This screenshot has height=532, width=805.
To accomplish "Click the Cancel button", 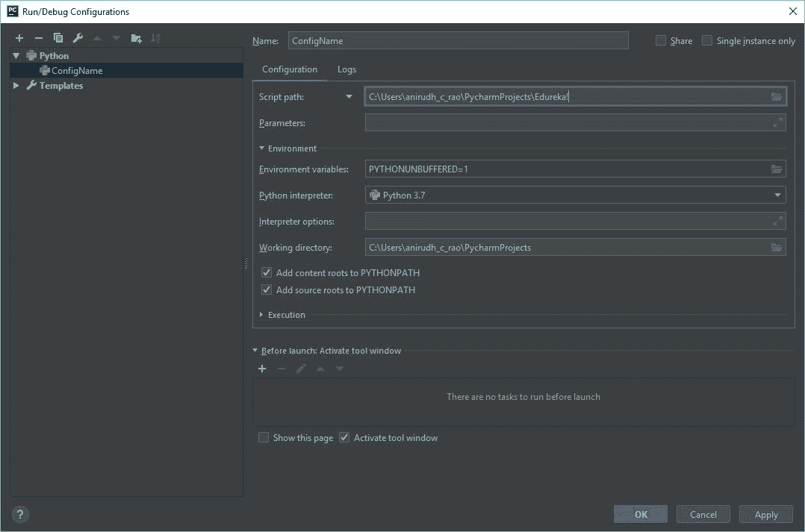I will tap(703, 514).
